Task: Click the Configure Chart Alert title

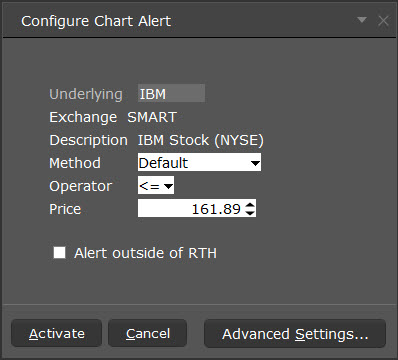Action: 96,21
